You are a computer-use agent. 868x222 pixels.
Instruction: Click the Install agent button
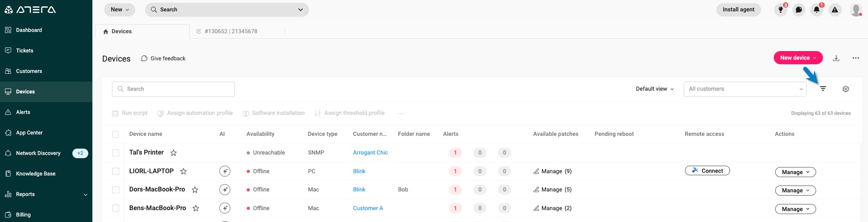[738, 10]
